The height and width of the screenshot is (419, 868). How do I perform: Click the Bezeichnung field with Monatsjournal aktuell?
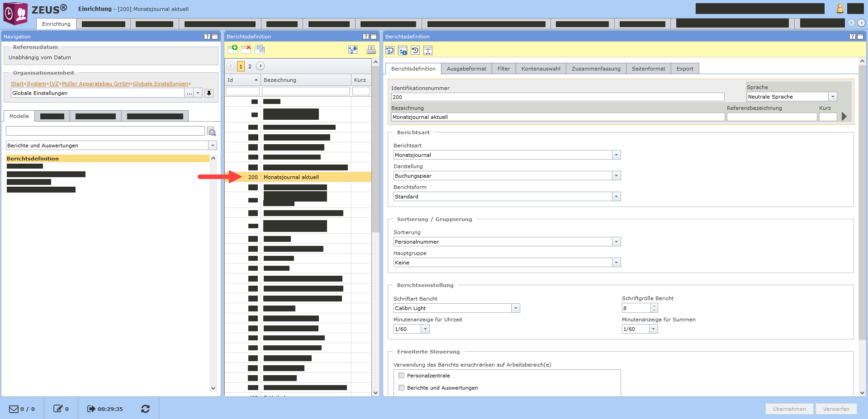[x=557, y=117]
